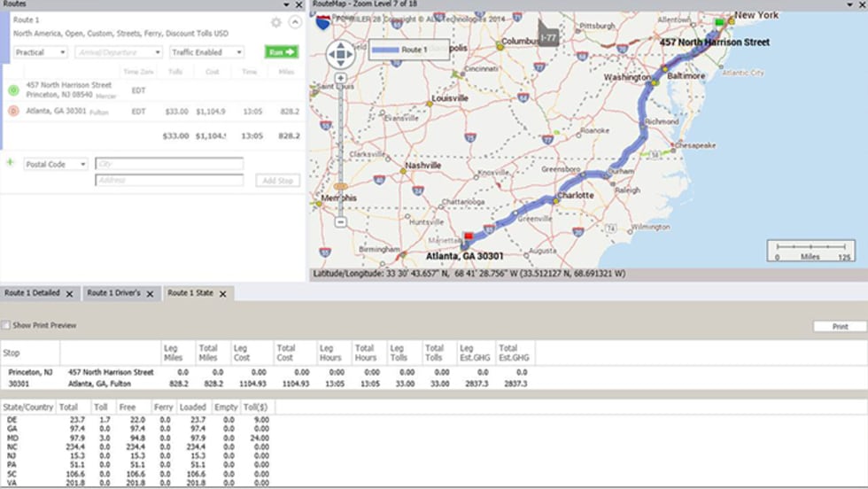The height and width of the screenshot is (489, 868).
Task: Click the City input field
Action: click(168, 164)
